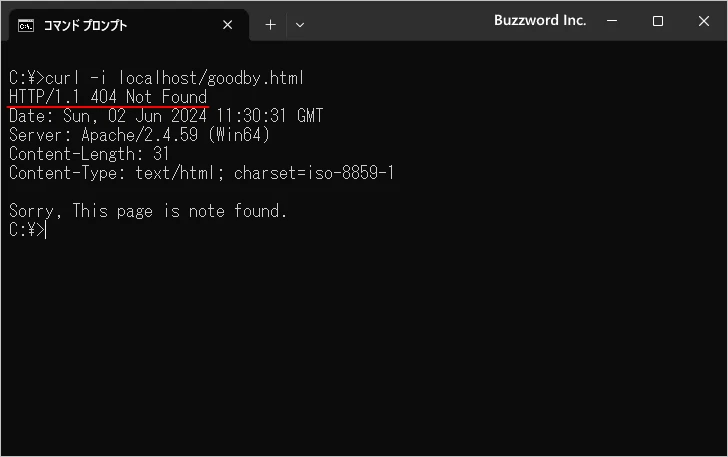Expand the new tab profile dropdown

tap(300, 25)
